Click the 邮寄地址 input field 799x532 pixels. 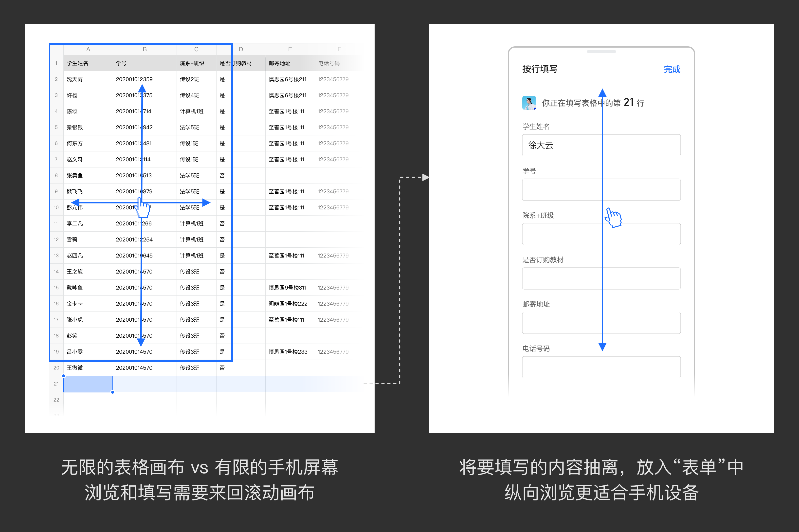[x=601, y=323]
